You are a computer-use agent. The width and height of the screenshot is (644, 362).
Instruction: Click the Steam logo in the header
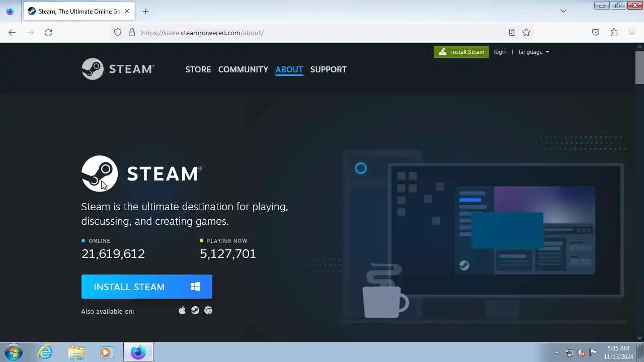coord(118,69)
